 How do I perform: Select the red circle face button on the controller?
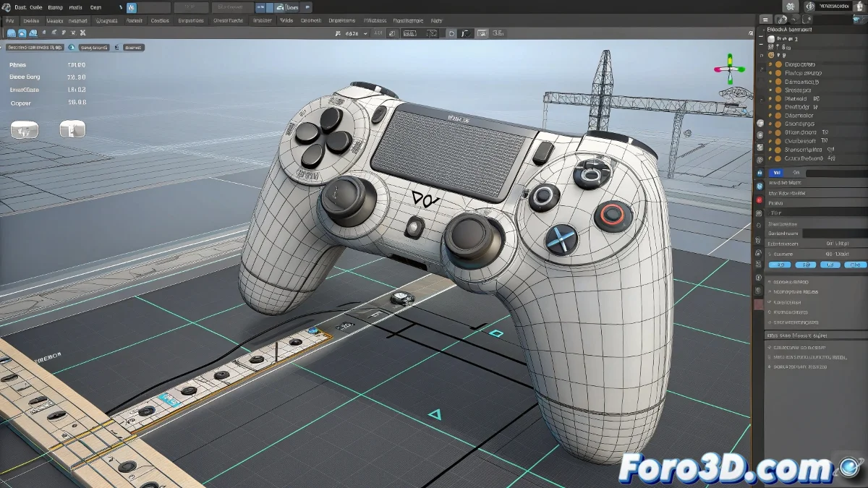click(613, 215)
